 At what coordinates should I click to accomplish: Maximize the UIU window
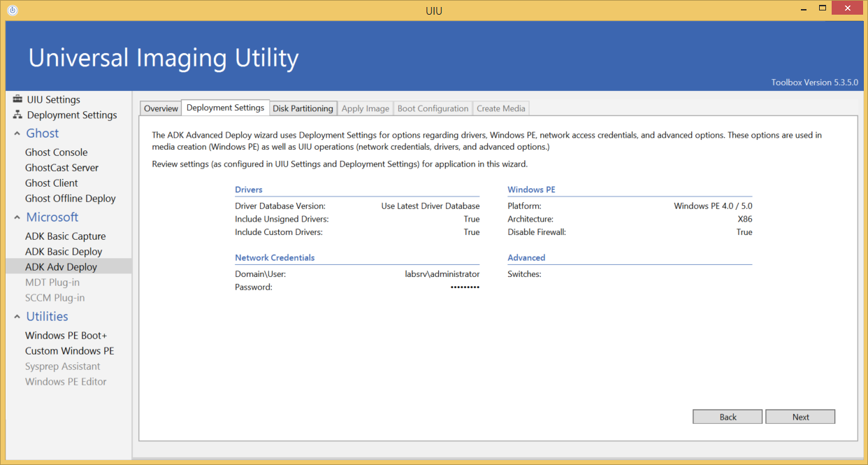point(823,8)
